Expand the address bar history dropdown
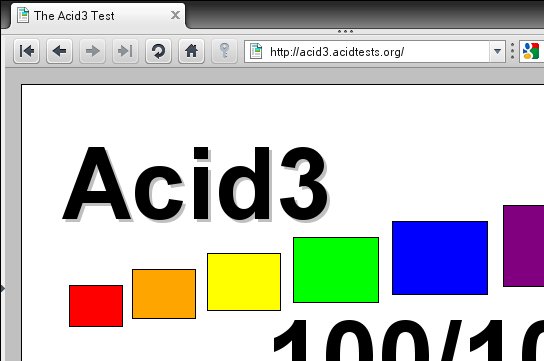Viewport: 544px width, 361px height. (497, 51)
